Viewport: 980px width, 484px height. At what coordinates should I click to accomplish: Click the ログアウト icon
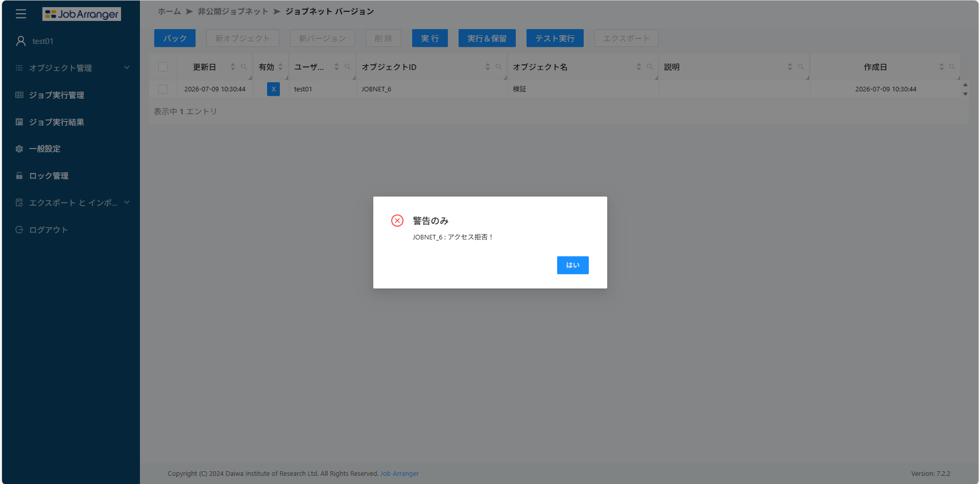pos(19,230)
